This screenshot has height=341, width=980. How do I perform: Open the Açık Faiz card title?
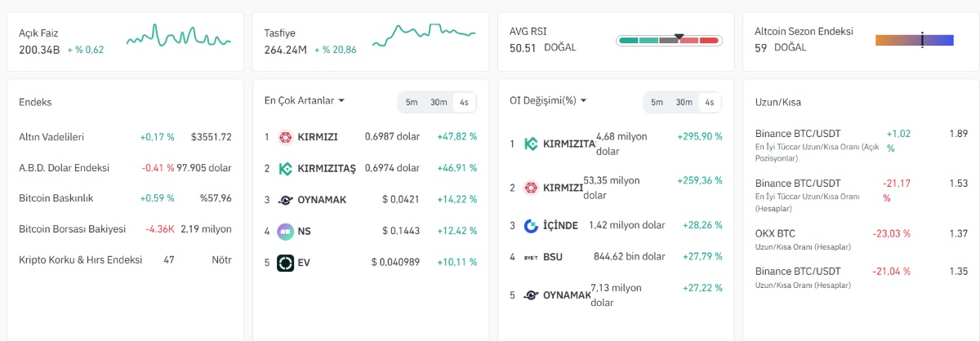(38, 33)
